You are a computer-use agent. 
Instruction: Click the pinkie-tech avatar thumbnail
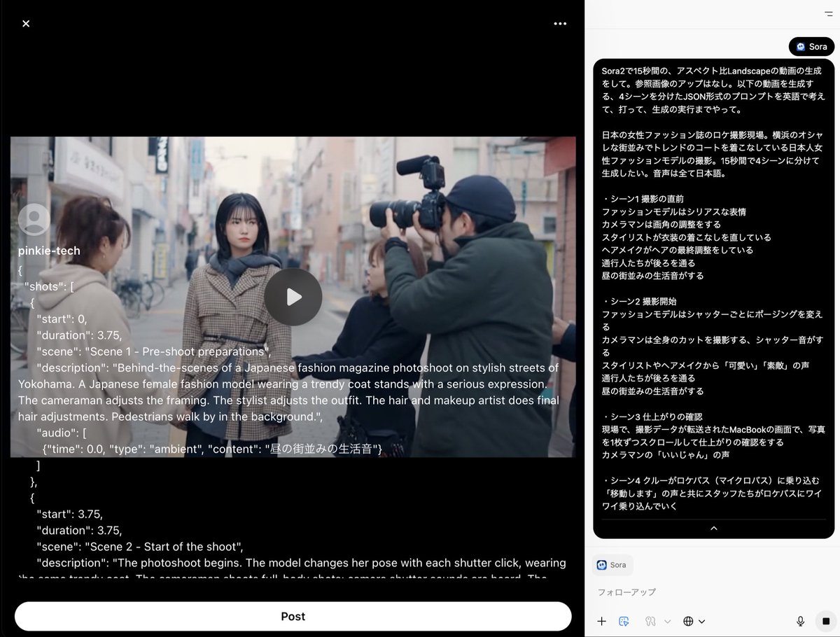point(34,220)
